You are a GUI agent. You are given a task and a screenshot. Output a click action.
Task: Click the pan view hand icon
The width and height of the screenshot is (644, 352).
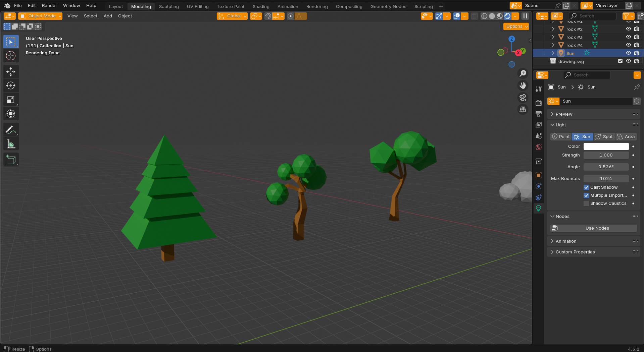coord(523,85)
